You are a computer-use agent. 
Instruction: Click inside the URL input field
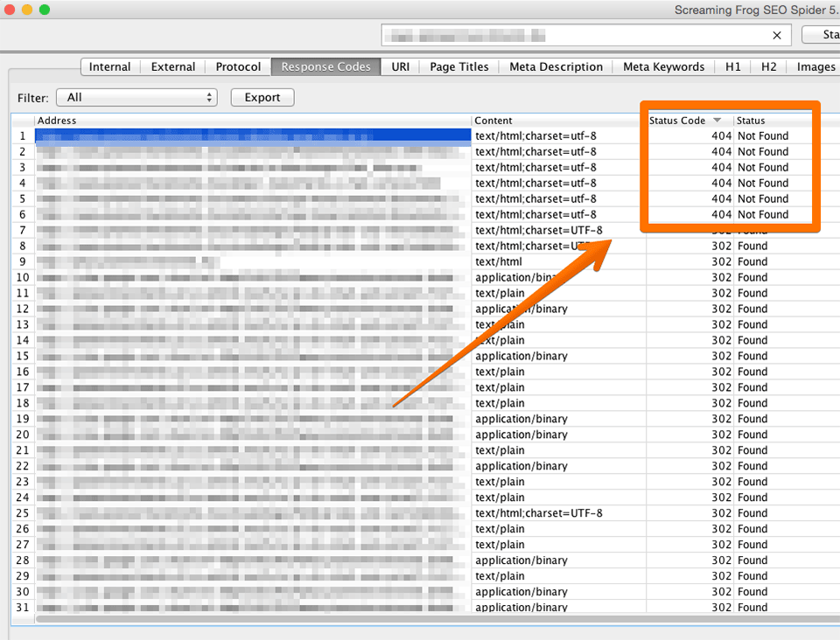tap(569, 35)
